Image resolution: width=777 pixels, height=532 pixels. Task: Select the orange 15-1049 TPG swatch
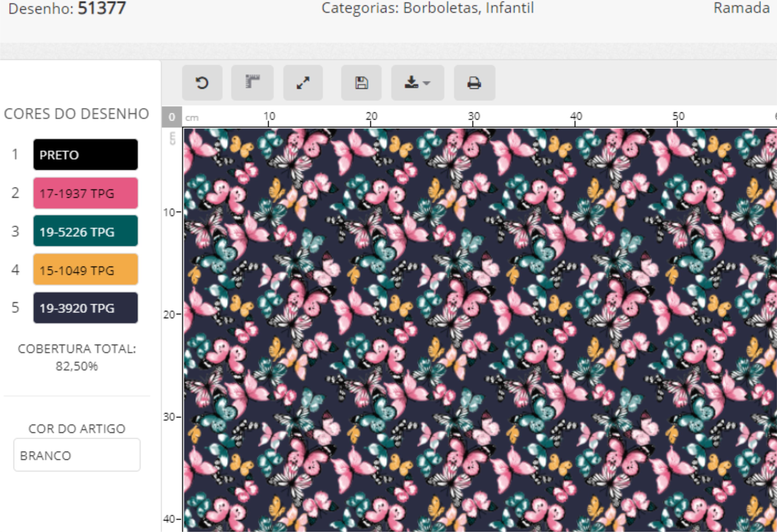pos(86,270)
